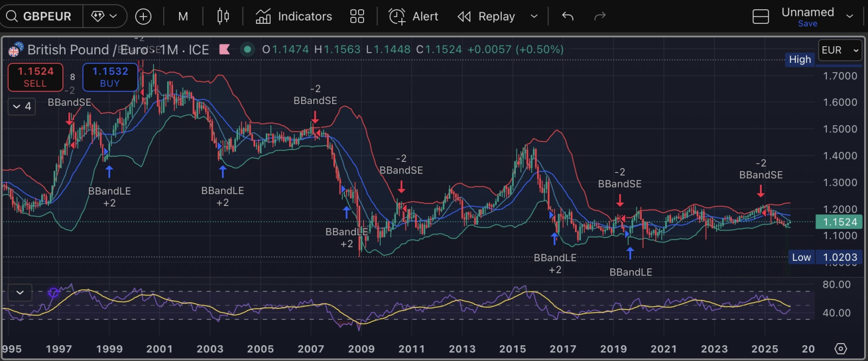Open chart settings gear icon
Viewport: 868px width, 361px height.
tap(840, 349)
